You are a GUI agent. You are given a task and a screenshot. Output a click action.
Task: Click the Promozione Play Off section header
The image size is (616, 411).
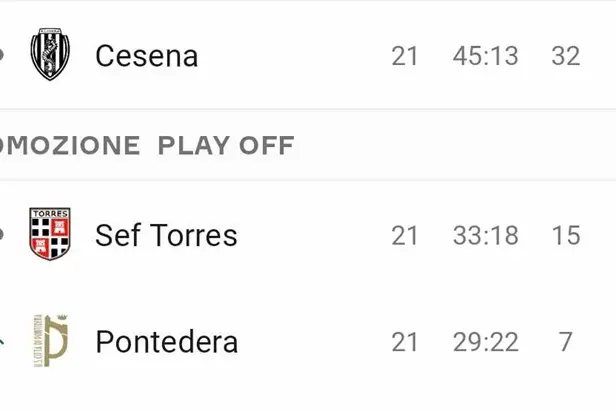(308, 145)
